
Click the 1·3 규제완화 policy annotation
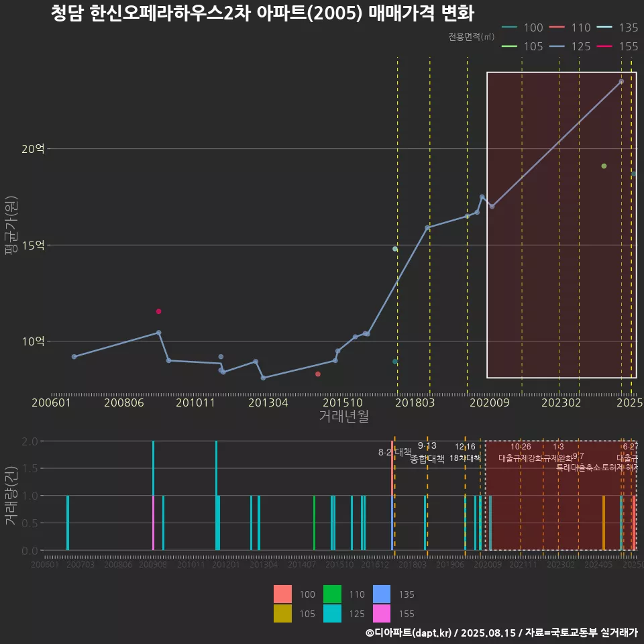click(x=557, y=452)
